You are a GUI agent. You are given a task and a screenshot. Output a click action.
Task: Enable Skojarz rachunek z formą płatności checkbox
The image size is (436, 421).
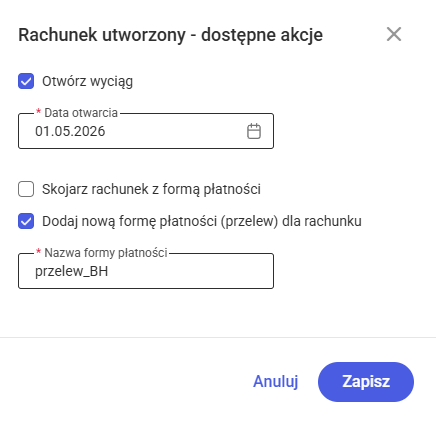pos(26,189)
